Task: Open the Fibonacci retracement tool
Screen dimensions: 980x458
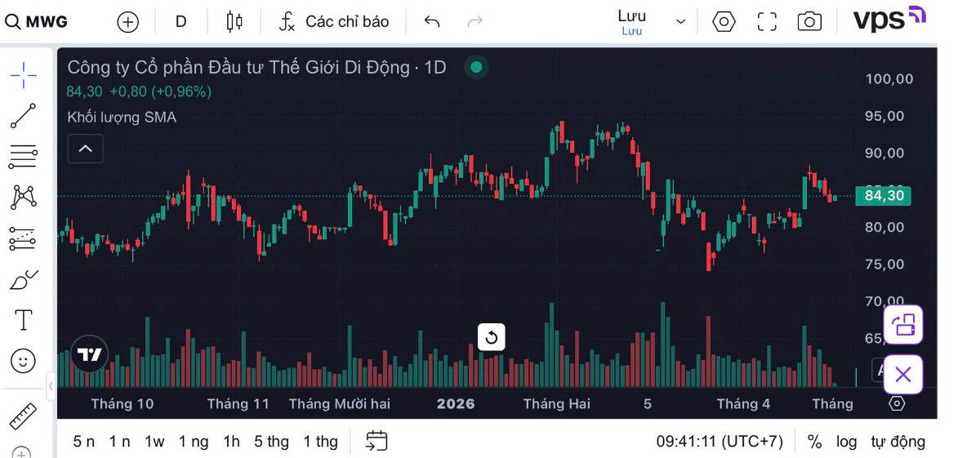Action: [x=24, y=156]
